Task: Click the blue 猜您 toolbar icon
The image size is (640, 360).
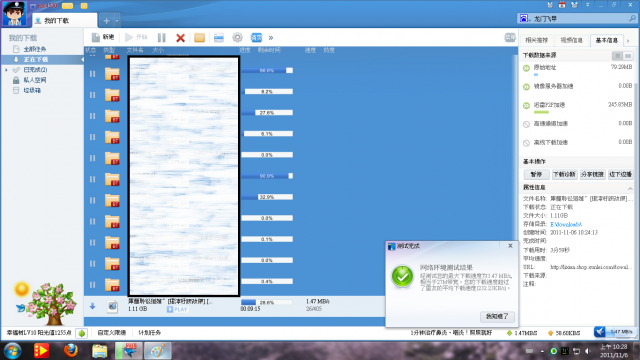Action: (x=256, y=38)
